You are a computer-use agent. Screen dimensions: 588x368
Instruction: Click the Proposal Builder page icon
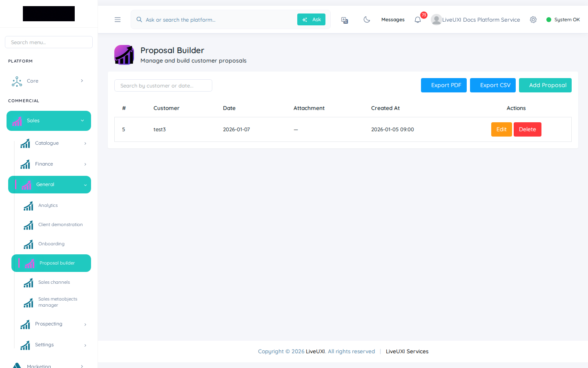124,55
